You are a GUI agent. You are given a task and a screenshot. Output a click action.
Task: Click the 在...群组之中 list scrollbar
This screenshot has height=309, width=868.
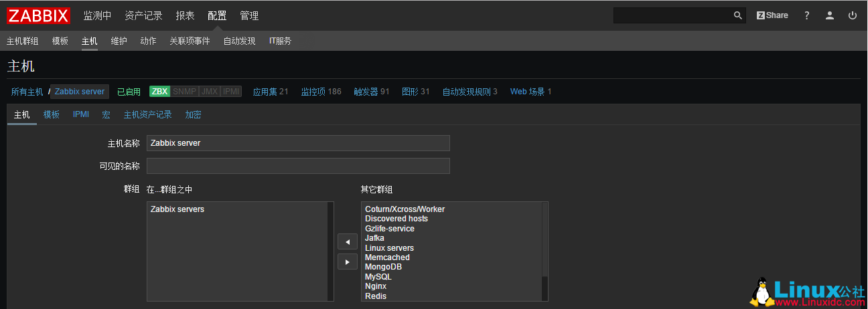pyautogui.click(x=330, y=251)
